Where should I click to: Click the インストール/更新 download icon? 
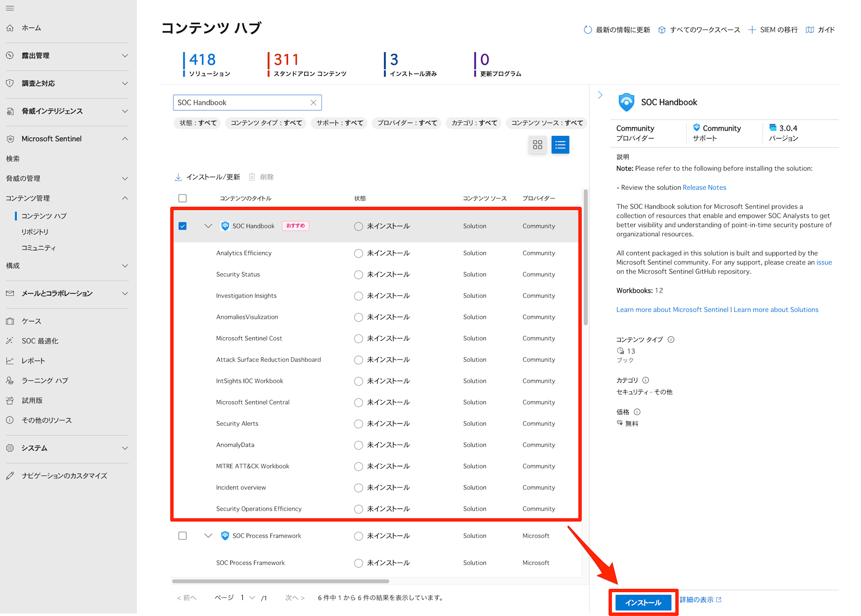coord(178,177)
